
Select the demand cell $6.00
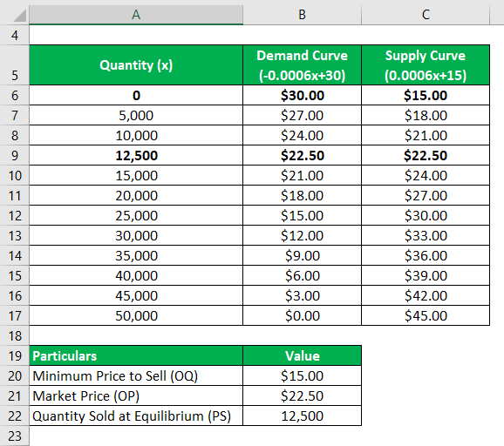[x=303, y=275]
